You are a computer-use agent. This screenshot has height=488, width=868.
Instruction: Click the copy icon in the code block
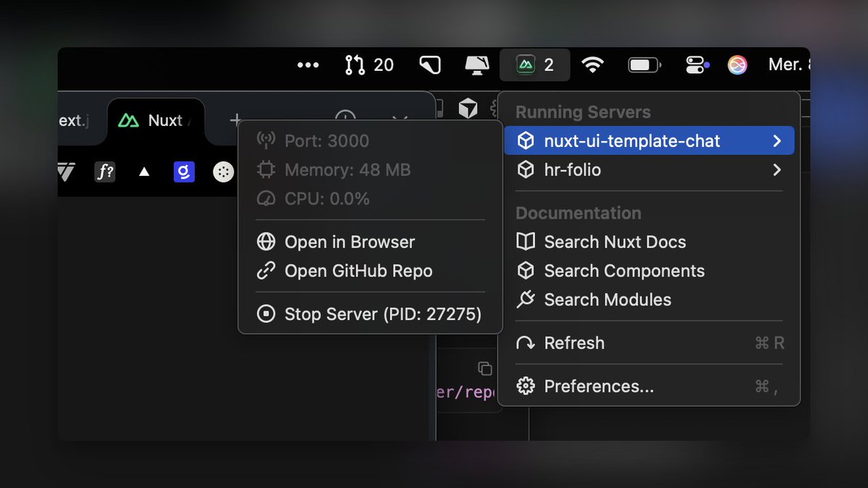click(x=484, y=369)
